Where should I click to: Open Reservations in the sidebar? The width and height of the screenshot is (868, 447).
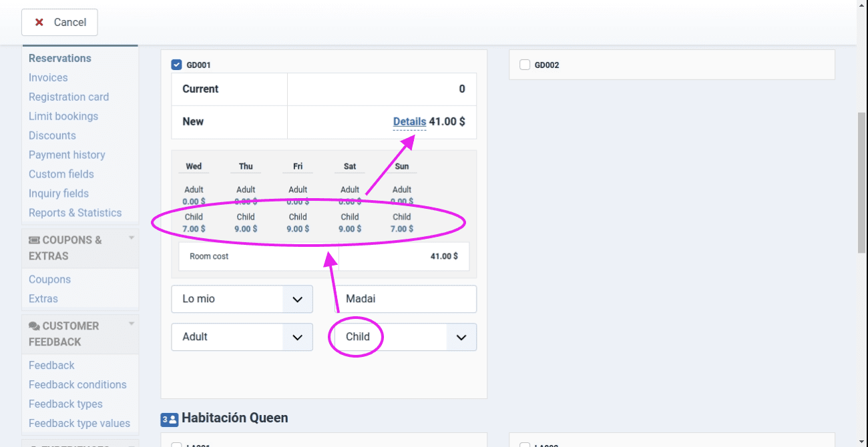pos(60,58)
